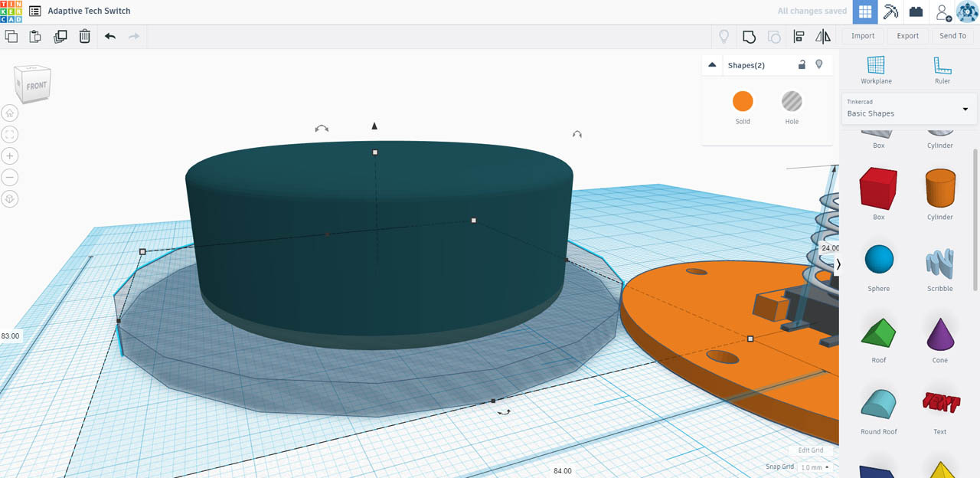The width and height of the screenshot is (980, 478).
Task: Open the Basic Shapes category dropdown
Action: (908, 108)
